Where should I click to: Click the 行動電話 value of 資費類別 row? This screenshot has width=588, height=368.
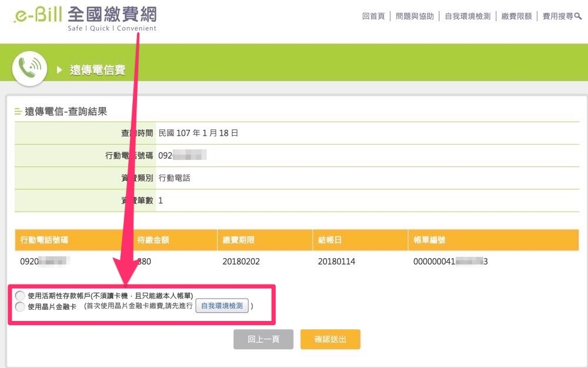click(174, 178)
